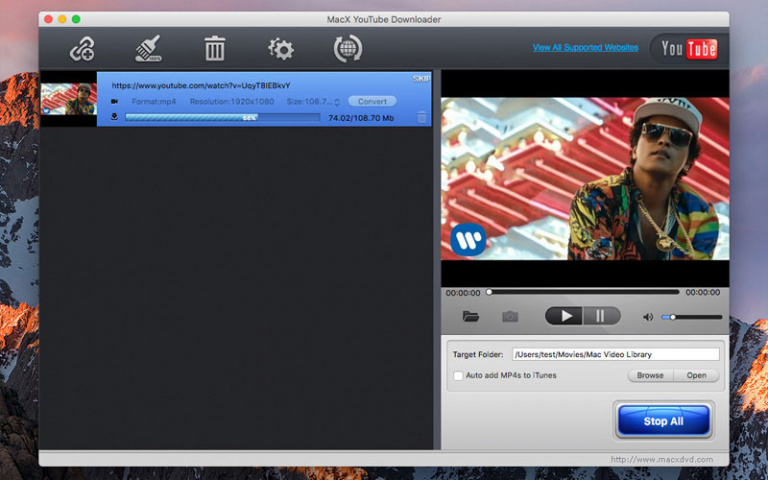This screenshot has height=480, width=768.
Task: Remove the download item via trash icon
Action: [422, 117]
